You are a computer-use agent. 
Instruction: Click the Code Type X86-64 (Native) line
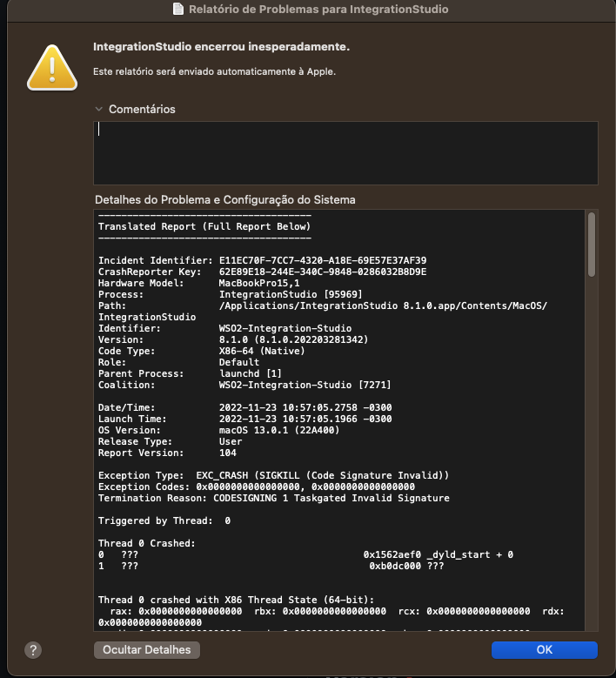pos(202,351)
